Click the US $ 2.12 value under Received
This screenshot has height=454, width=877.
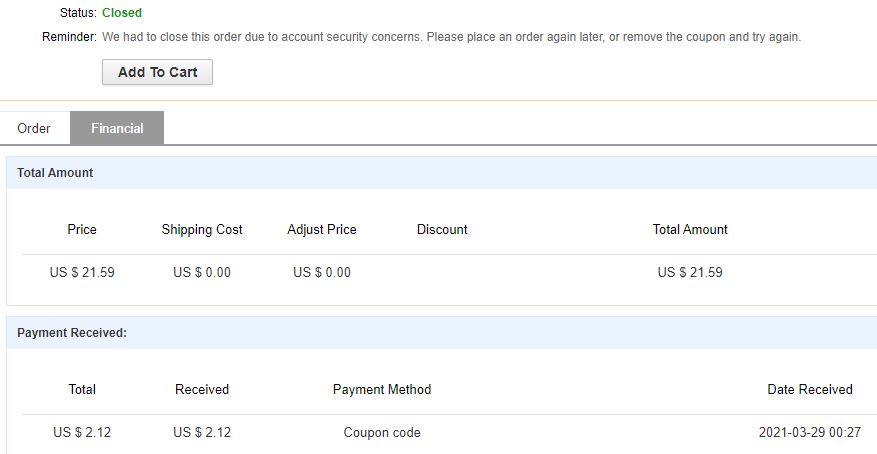click(x=202, y=433)
